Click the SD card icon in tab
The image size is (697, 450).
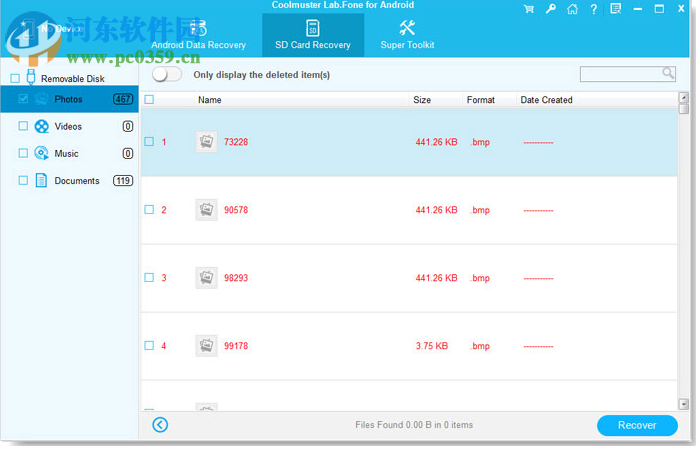[312, 28]
